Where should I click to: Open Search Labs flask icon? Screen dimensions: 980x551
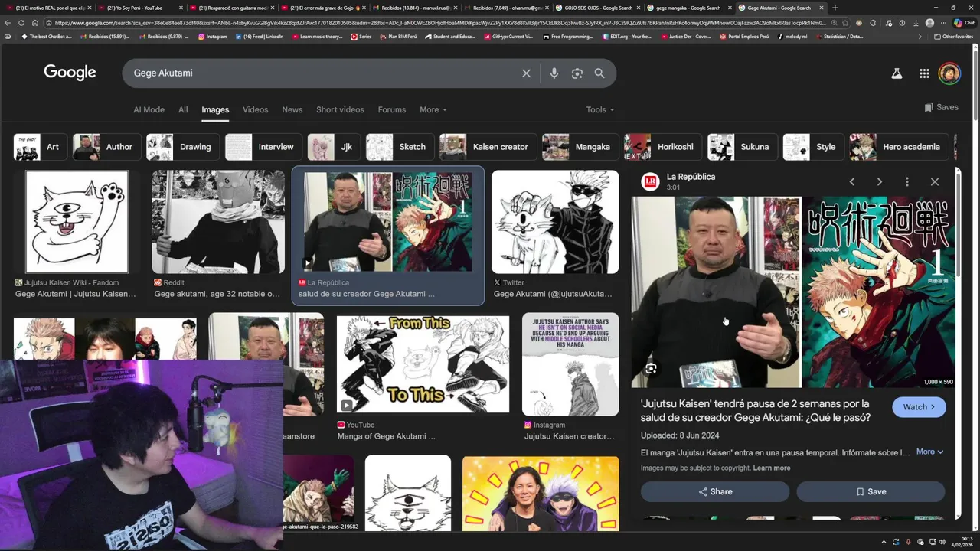[x=897, y=73]
